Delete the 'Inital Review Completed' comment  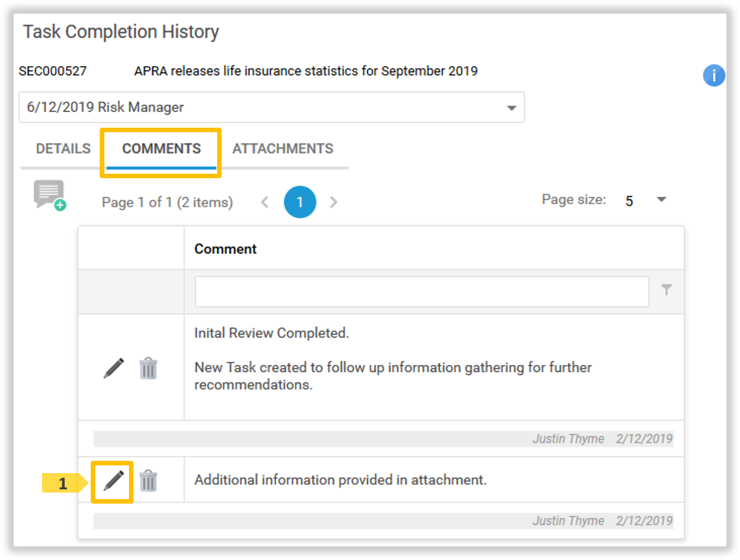(148, 368)
